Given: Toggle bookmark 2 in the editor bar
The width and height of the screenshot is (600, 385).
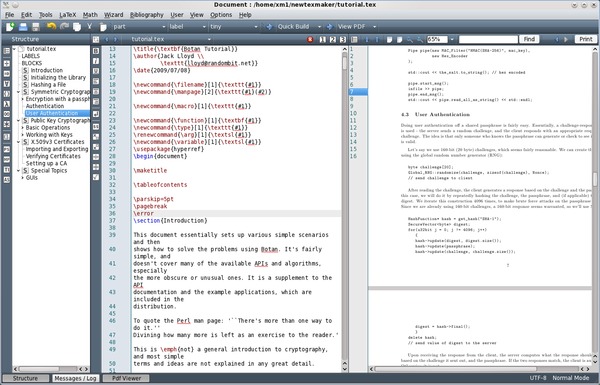Looking at the screenshot, I should click(x=333, y=39).
